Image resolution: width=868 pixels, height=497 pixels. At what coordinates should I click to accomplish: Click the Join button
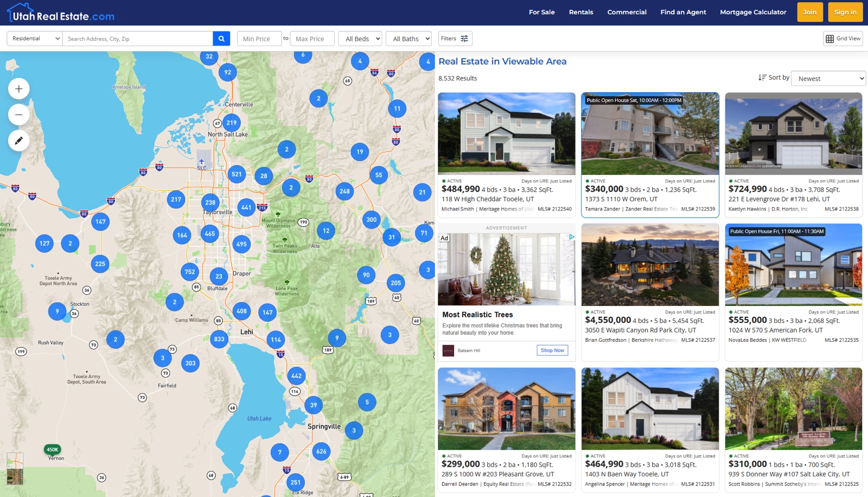pos(809,11)
